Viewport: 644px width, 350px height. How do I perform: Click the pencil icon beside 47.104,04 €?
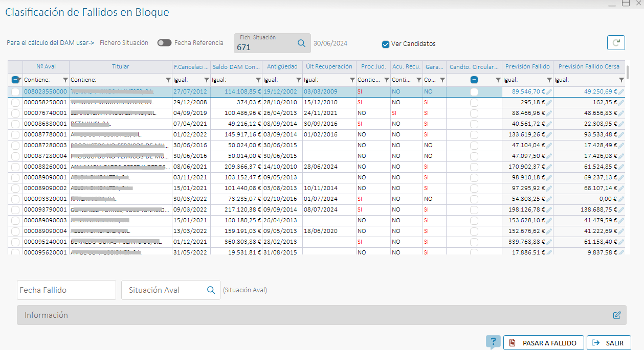[549, 146]
